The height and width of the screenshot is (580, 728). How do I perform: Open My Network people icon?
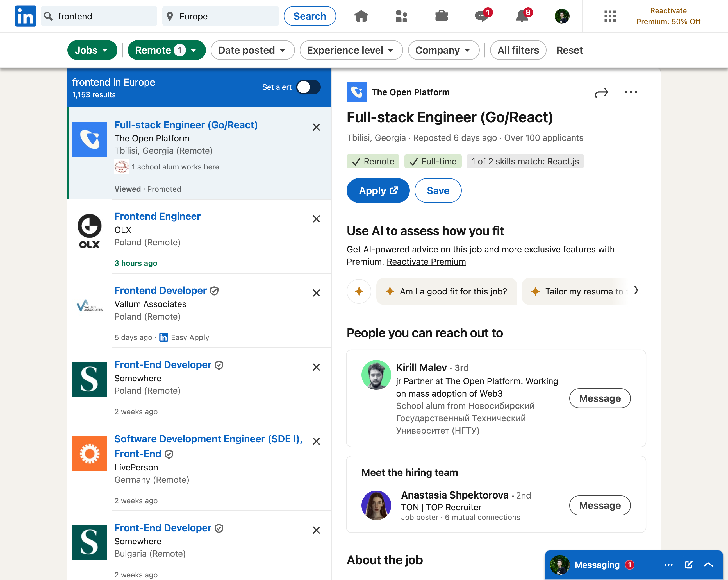point(401,16)
